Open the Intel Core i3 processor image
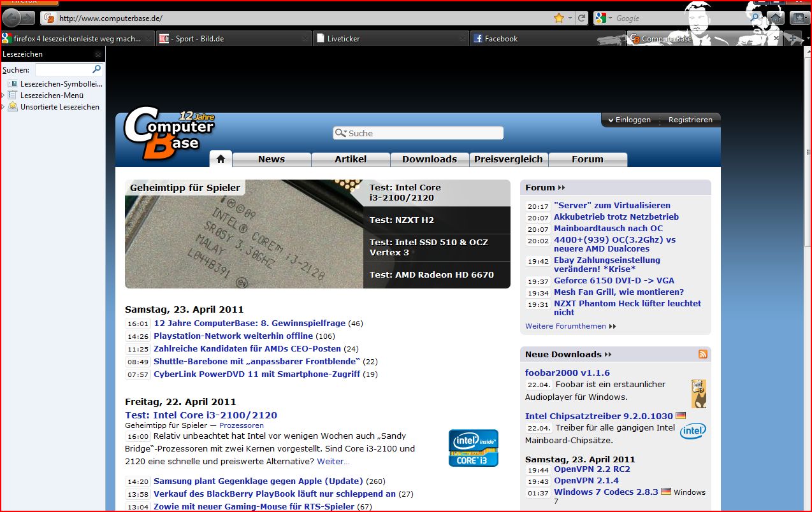This screenshot has width=812, height=512. tap(244, 234)
